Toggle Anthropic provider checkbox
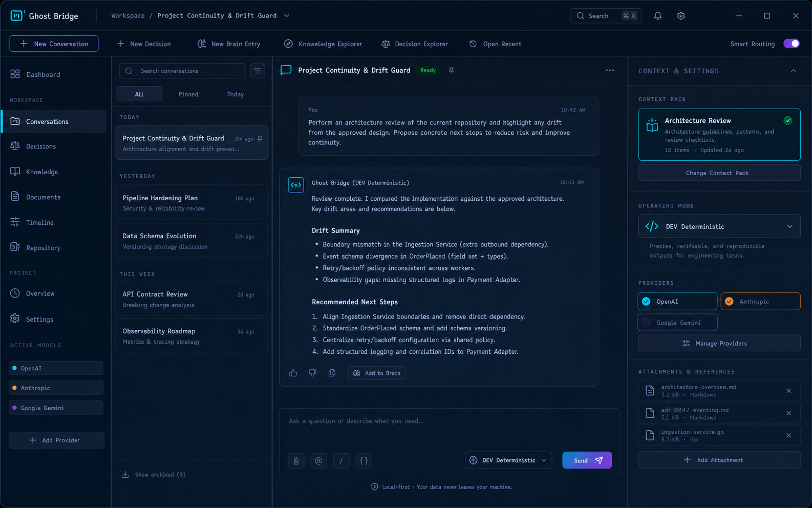This screenshot has width=812, height=508. [729, 302]
